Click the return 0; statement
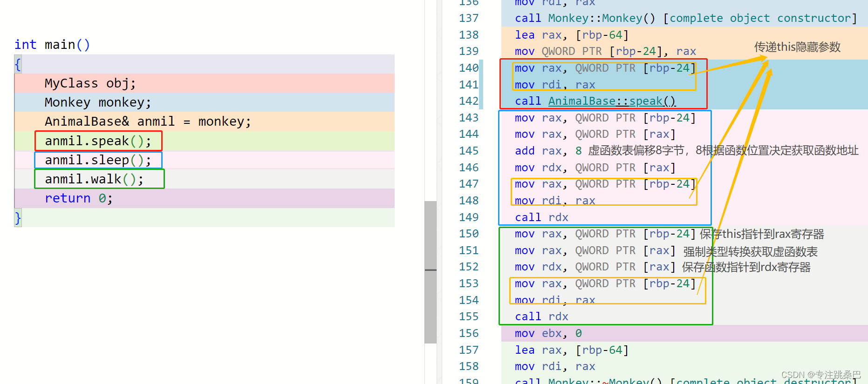868x384 pixels. pos(78,198)
